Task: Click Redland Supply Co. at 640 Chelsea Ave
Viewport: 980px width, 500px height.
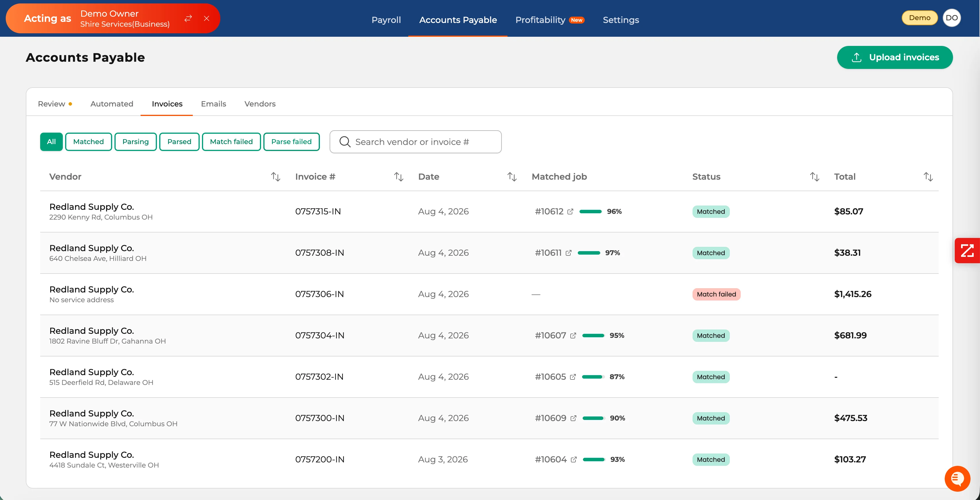Action: click(x=91, y=248)
